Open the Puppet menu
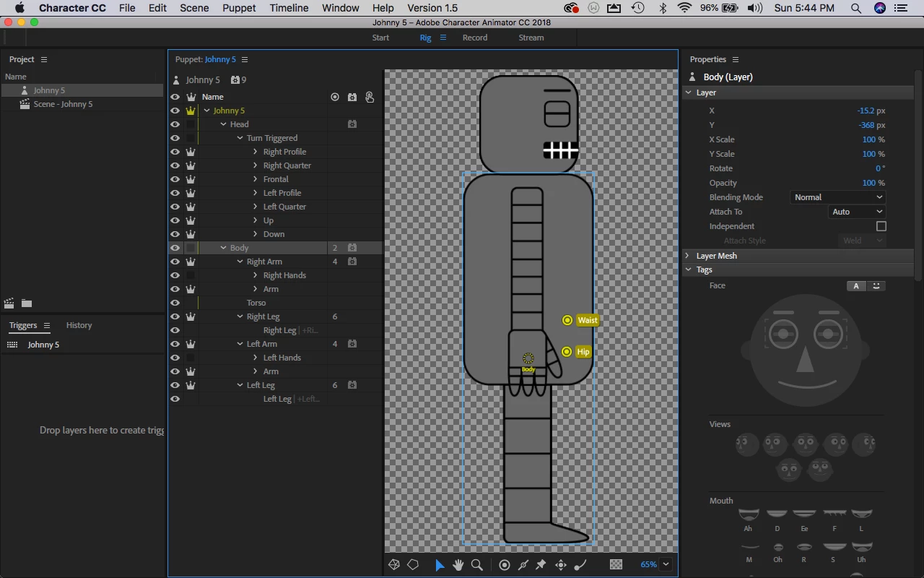The width and height of the screenshot is (924, 578). 239,8
